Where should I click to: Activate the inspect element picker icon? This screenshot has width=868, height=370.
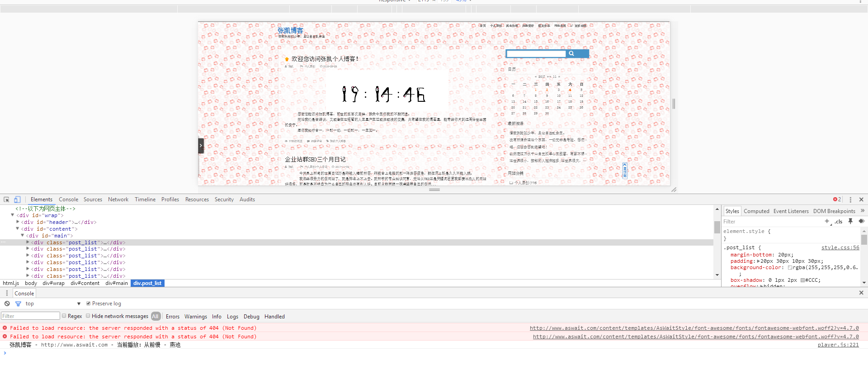point(6,199)
